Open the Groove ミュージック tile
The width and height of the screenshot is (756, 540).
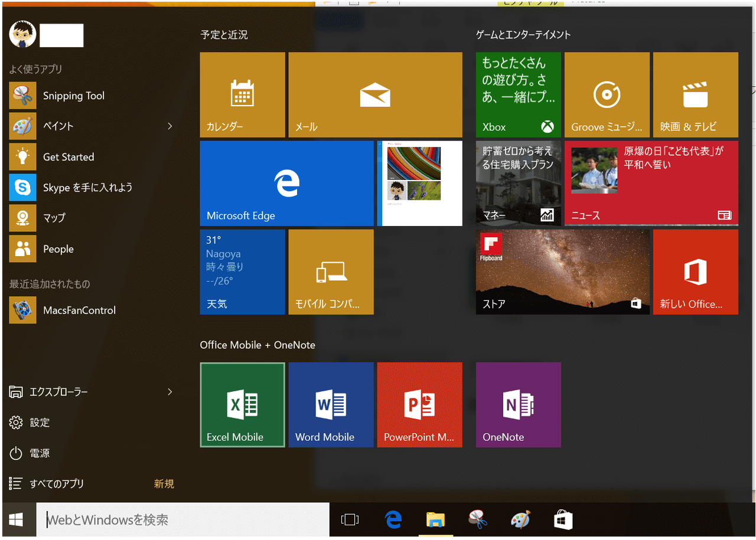pos(607,95)
